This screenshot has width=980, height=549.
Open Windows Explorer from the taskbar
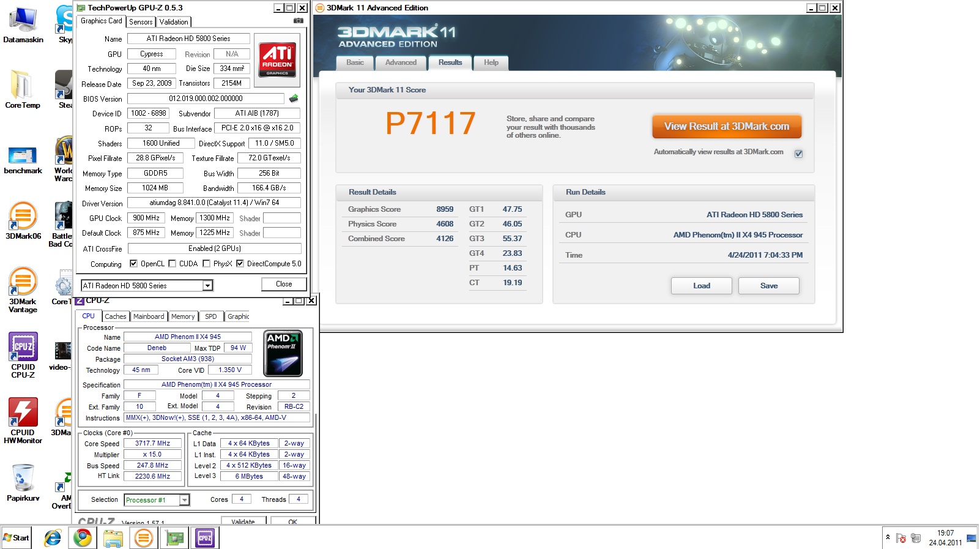pos(113,538)
